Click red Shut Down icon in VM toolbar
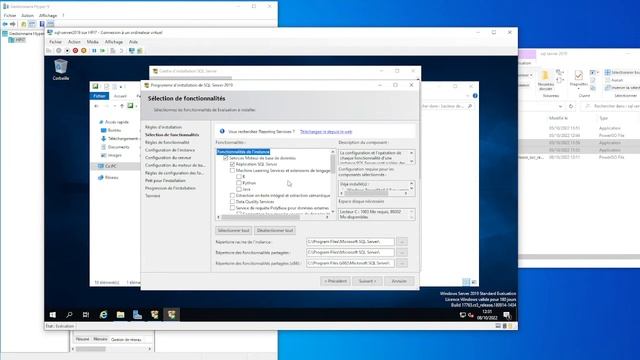640x360 pixels. pyautogui.click(x=76, y=51)
